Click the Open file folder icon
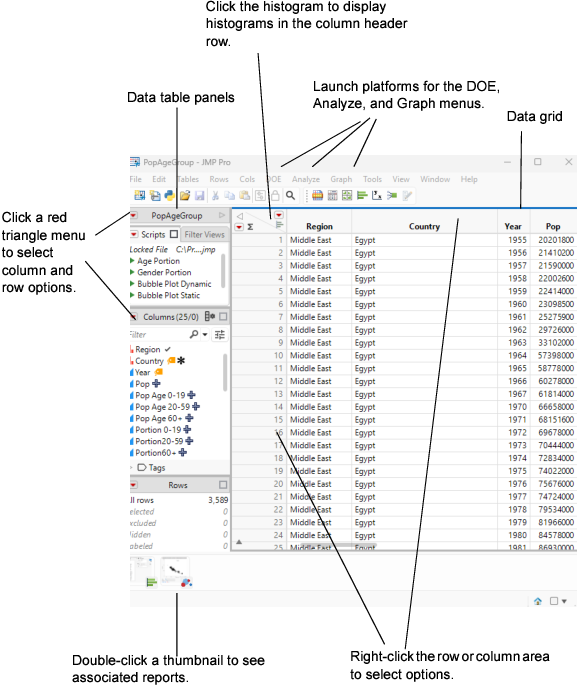580x692 pixels. click(x=185, y=196)
